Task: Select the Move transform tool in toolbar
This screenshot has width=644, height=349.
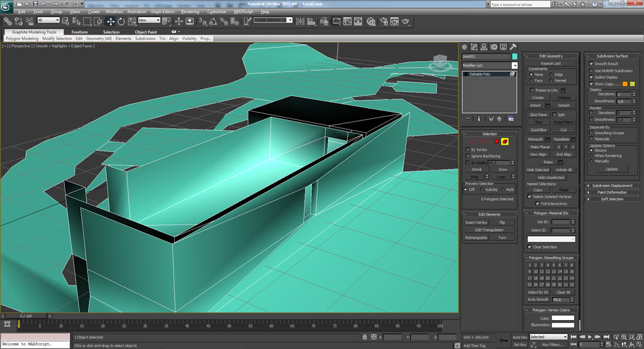Action: tap(111, 21)
